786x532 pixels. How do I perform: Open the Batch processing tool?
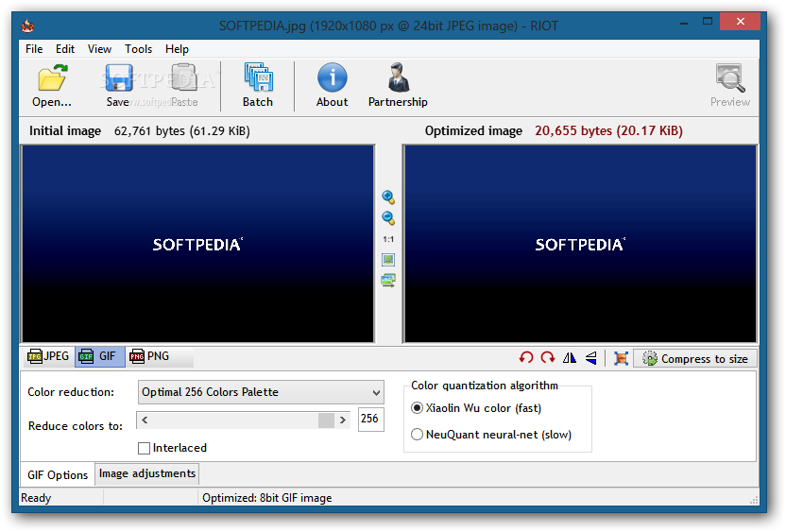(258, 85)
